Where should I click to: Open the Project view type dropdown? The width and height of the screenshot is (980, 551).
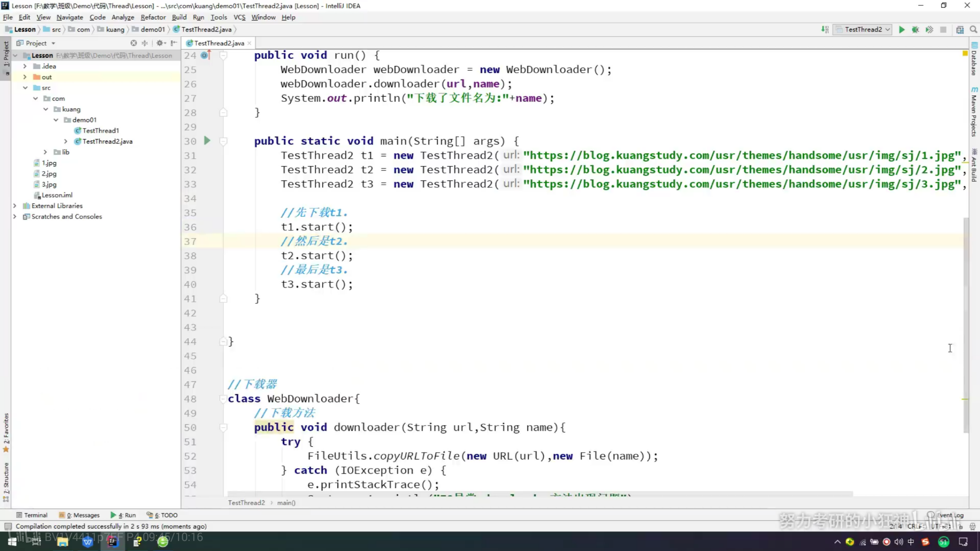36,43
